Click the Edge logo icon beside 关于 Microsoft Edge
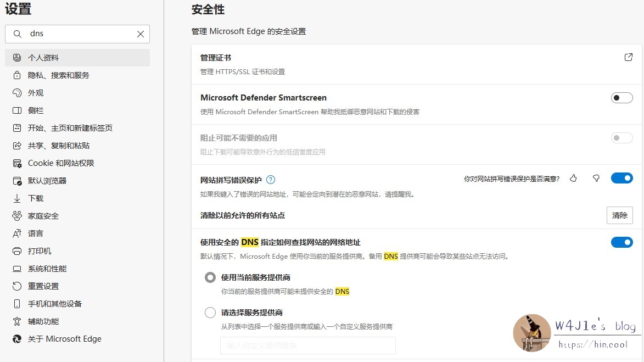This screenshot has height=362, width=644. [17, 339]
